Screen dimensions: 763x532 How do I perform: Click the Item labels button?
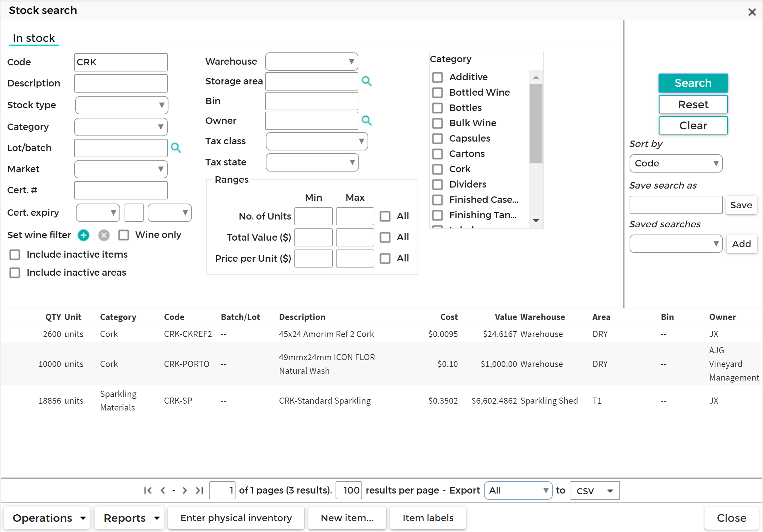(x=428, y=518)
